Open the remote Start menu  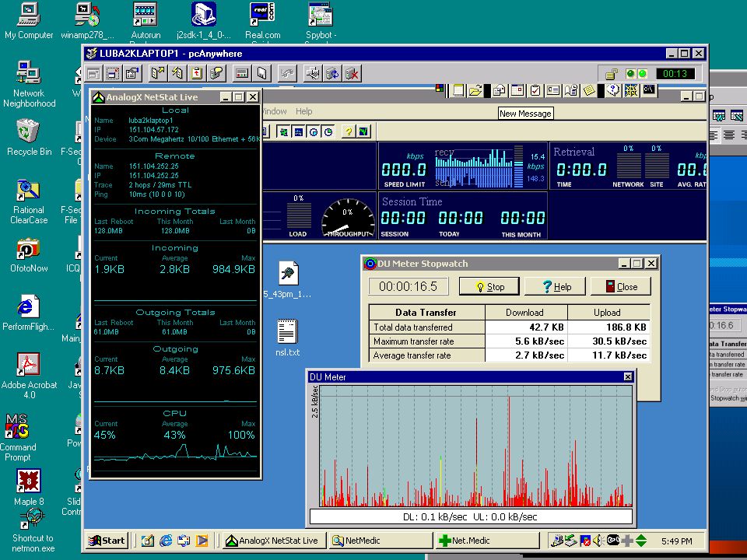point(107,541)
